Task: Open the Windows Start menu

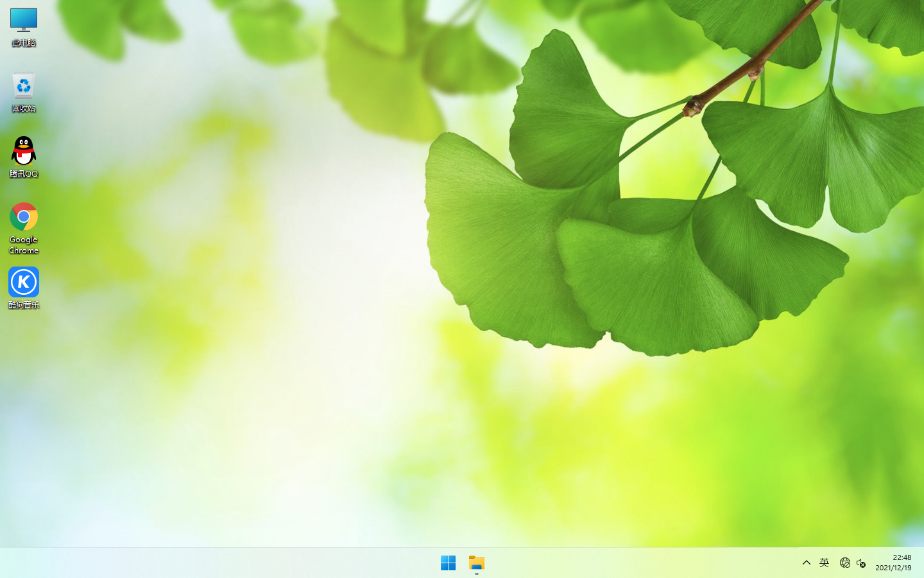Action: pos(448,563)
